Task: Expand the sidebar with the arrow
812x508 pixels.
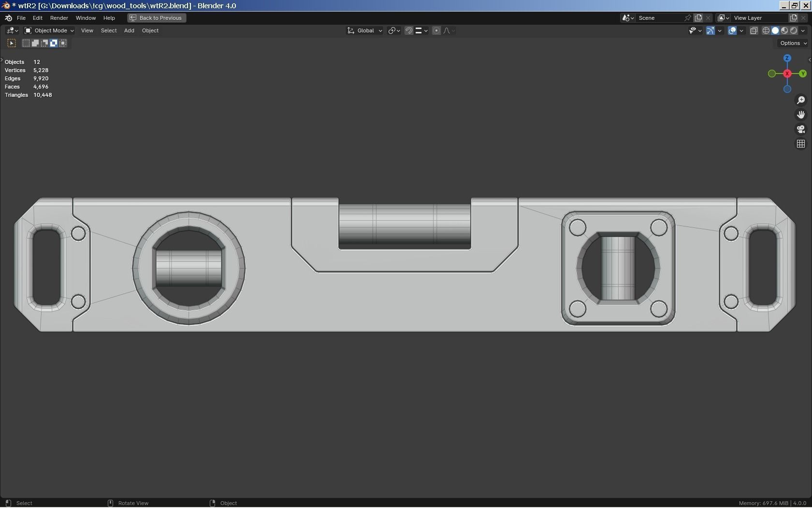Action: (x=810, y=60)
